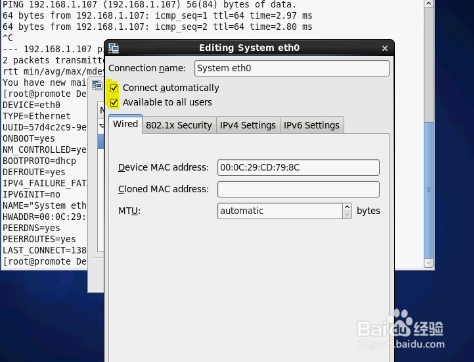Click the ONBOOT=yes line in terminal
This screenshot has width=474, height=362.
29,139
